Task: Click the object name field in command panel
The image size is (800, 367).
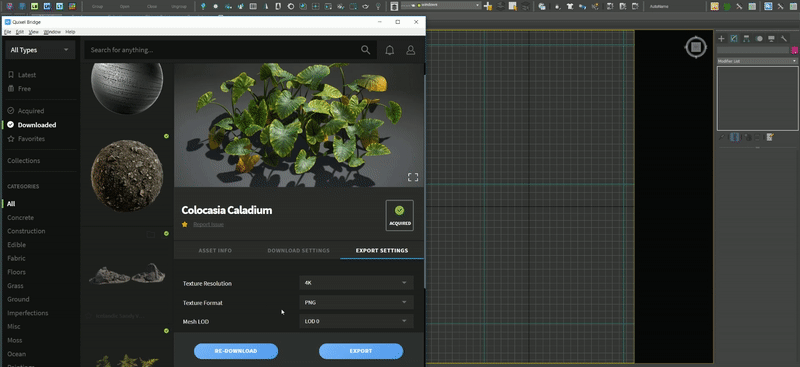Action: coord(753,51)
